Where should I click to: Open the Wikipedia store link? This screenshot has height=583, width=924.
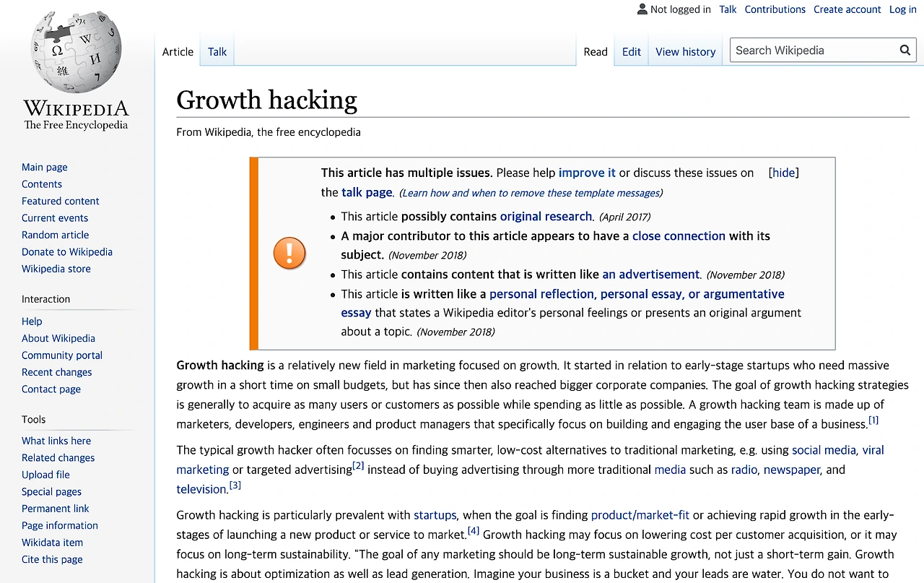coord(56,269)
